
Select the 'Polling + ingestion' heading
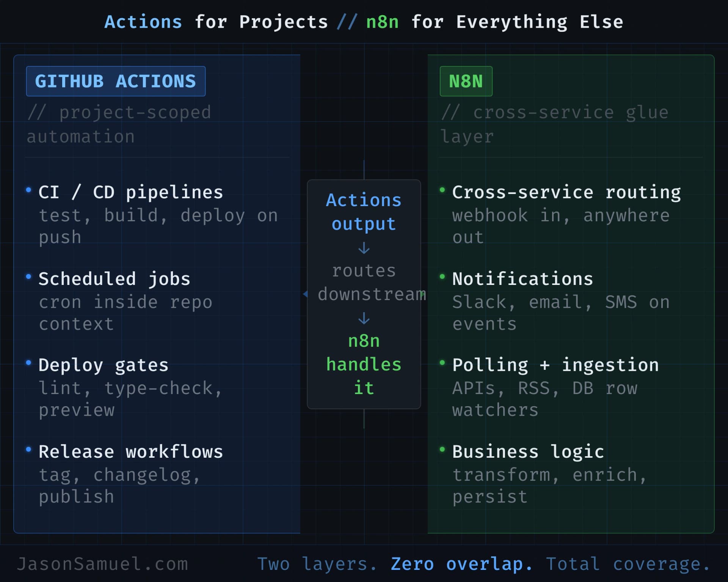click(x=555, y=366)
